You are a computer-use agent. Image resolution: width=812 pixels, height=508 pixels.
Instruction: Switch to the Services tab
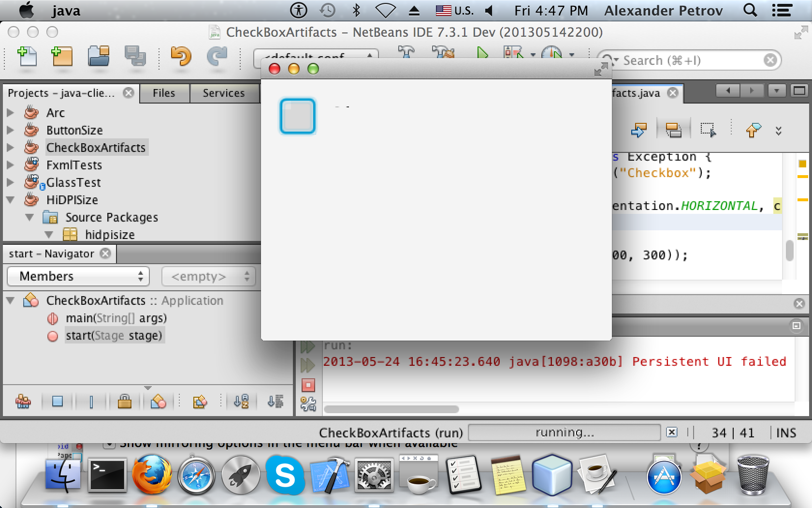[223, 93]
